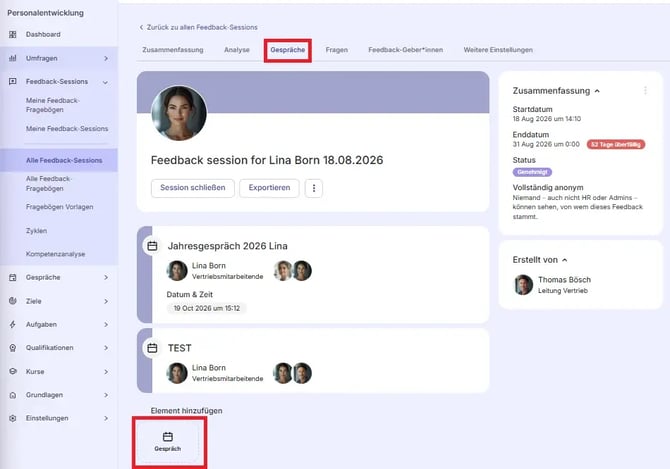Click calendar icon of Jahresgespräch 2026 Lina
Viewport: 670px width, 469px height.
[x=152, y=246]
